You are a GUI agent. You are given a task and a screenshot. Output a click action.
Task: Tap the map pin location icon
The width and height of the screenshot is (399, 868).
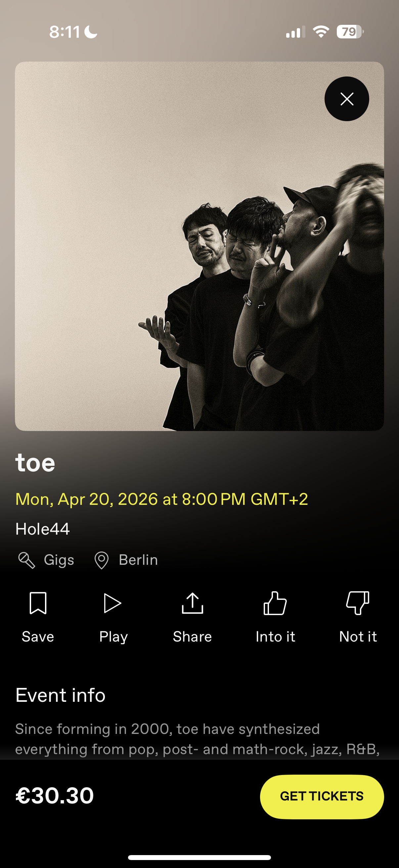(x=101, y=560)
